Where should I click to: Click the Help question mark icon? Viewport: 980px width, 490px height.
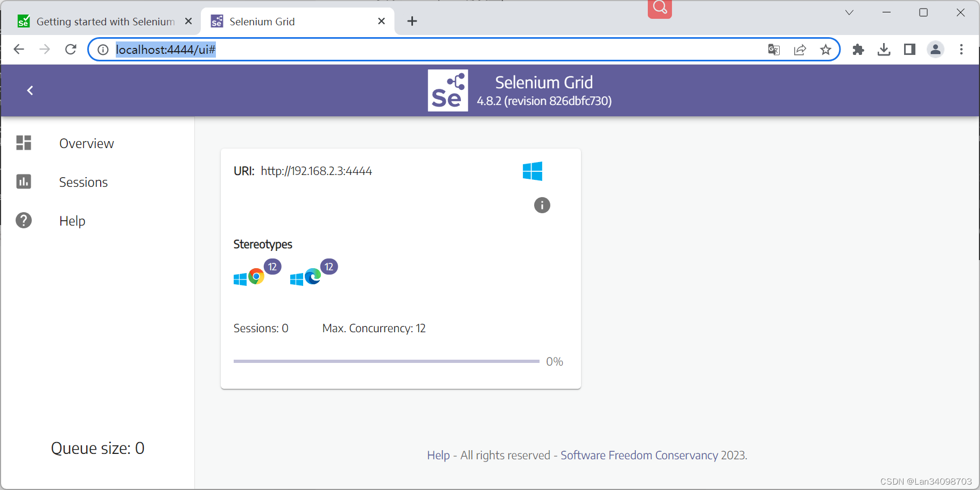(x=24, y=220)
